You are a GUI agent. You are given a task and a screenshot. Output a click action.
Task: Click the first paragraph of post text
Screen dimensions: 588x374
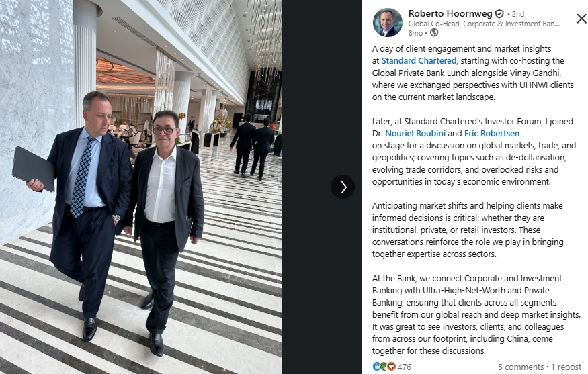tap(473, 73)
